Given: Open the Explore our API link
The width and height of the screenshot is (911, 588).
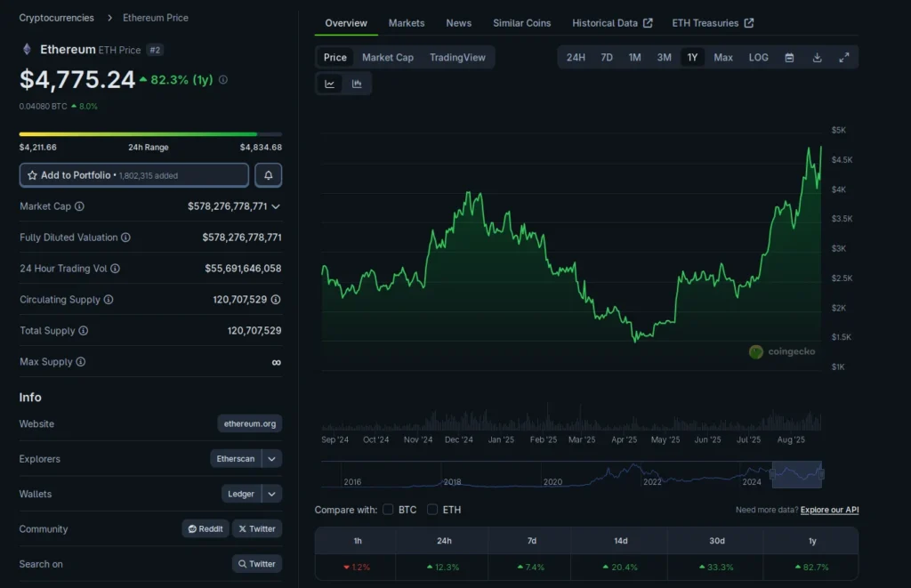Looking at the screenshot, I should coord(830,510).
